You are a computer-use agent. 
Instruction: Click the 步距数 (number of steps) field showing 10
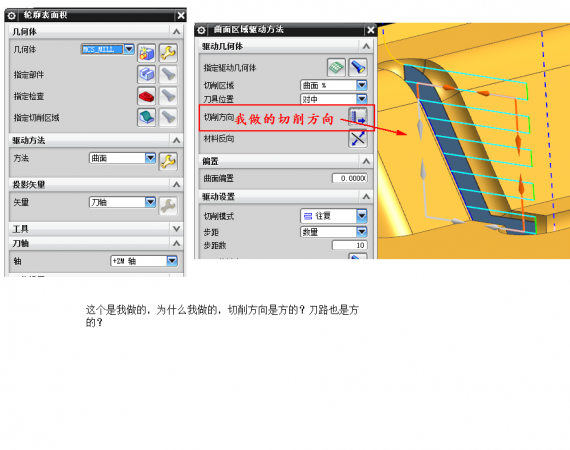click(350, 245)
